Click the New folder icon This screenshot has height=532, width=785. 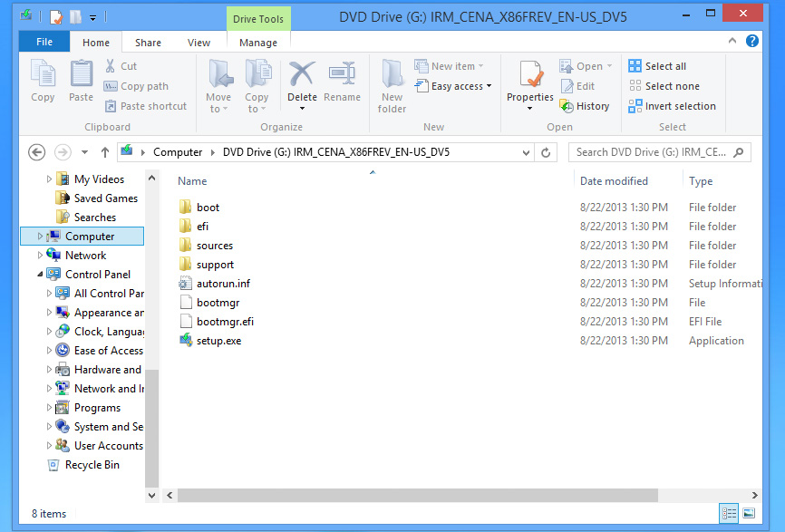(x=392, y=73)
